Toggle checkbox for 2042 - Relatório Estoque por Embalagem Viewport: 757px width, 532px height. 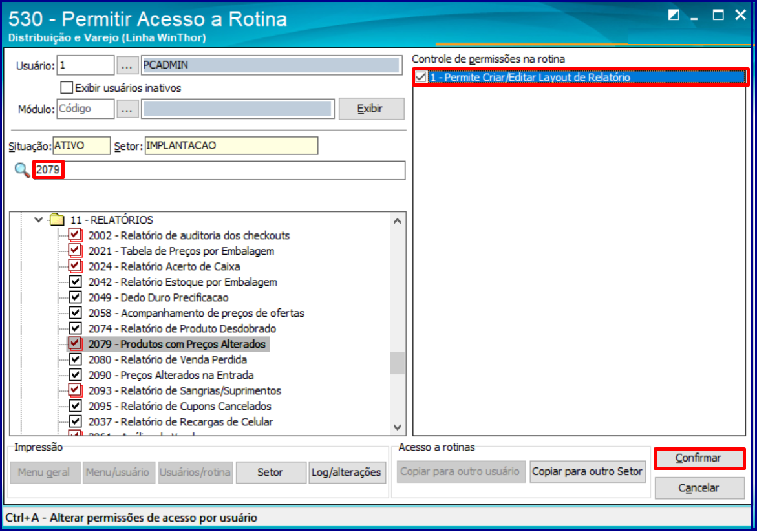click(75, 281)
